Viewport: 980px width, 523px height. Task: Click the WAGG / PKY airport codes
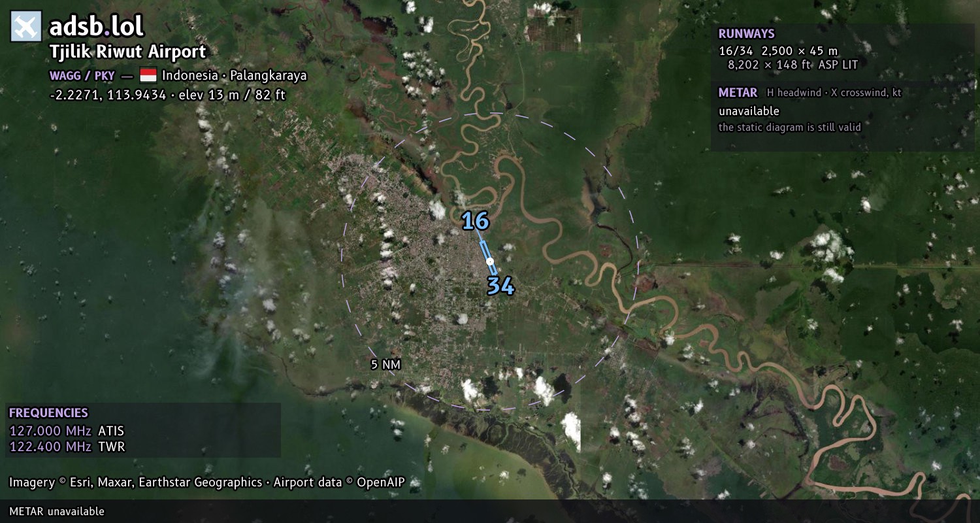82,75
